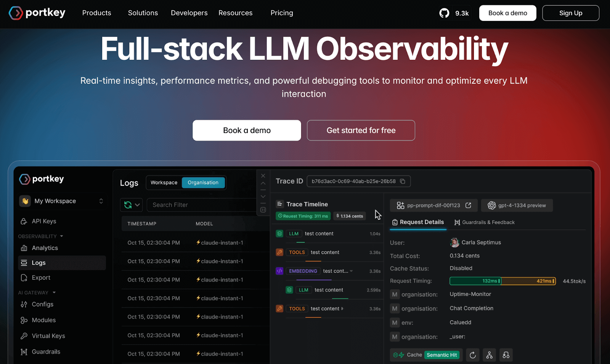Click the gpt-4-1334 preview model chip
Viewport: 610px width, 364px height.
coord(517,205)
